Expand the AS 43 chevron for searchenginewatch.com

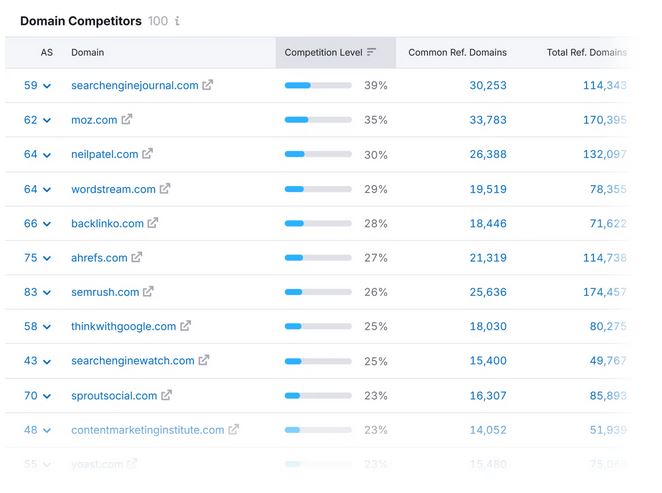pos(47,362)
